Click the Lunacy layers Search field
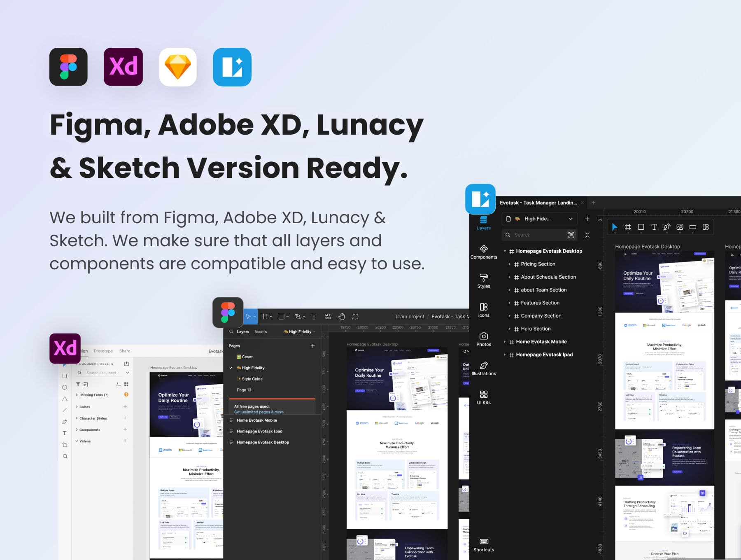 point(535,235)
